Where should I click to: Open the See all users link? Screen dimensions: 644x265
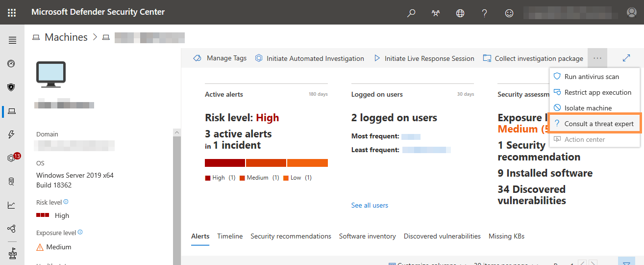click(370, 205)
